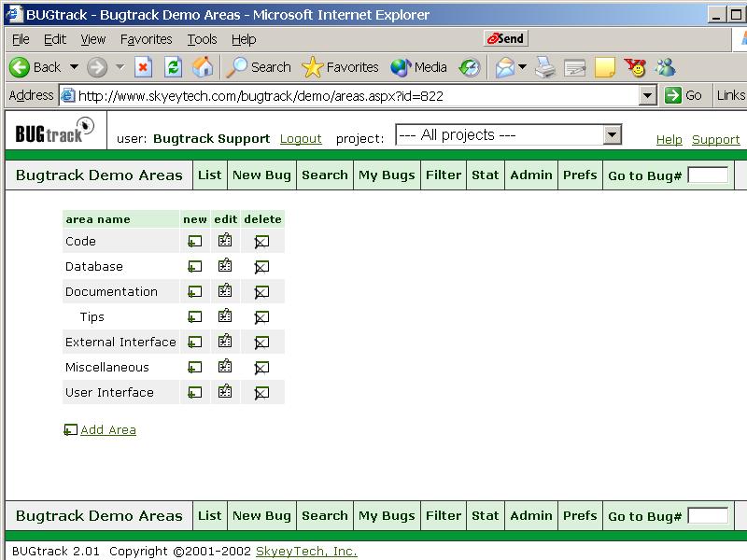Click new icon for Miscellaneous area
Viewport: 747px width, 560px height.
[x=194, y=368]
